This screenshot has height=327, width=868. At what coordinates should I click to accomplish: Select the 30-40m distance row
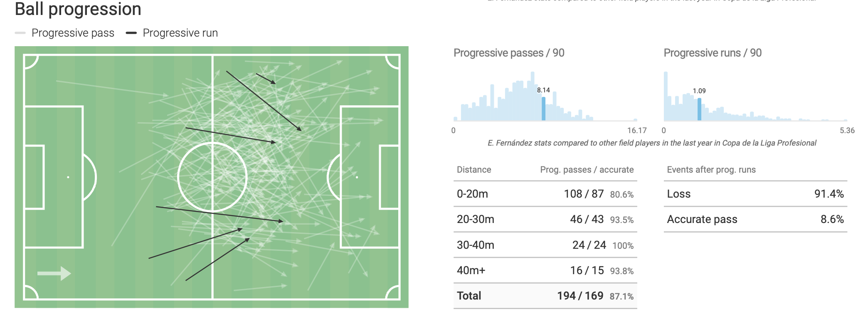pyautogui.click(x=545, y=245)
